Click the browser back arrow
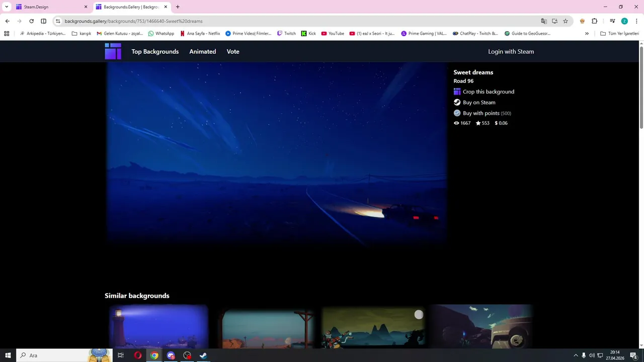The image size is (644, 362). [7, 21]
